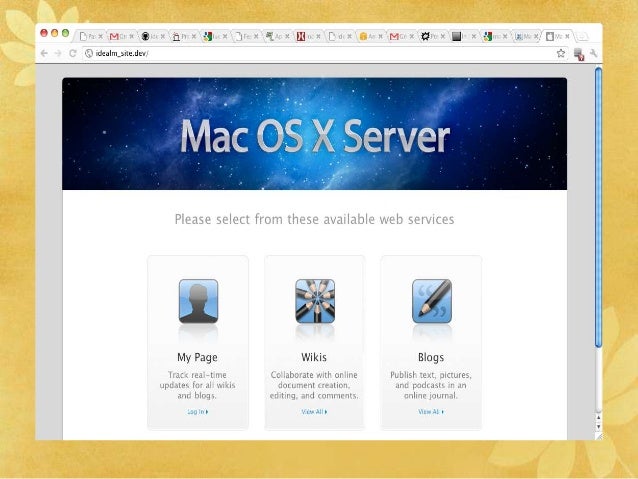The width and height of the screenshot is (638, 479).
Task: Bookmark this page with the star icon
Action: pos(561,53)
